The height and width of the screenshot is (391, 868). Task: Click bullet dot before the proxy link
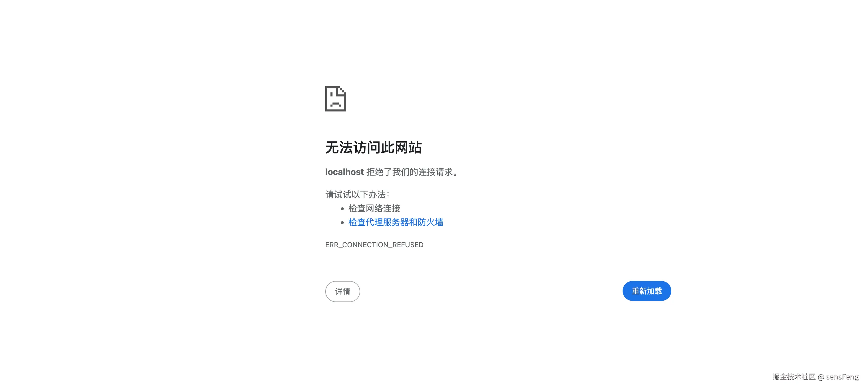tap(342, 223)
